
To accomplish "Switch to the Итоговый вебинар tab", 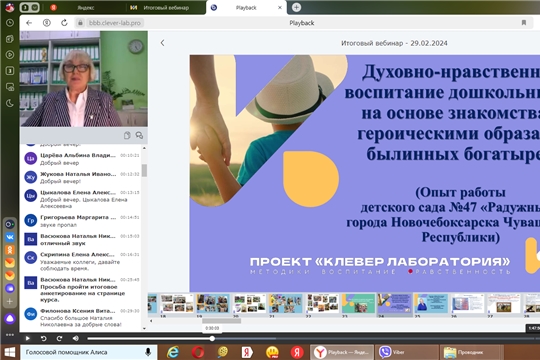I will coord(166,8).
